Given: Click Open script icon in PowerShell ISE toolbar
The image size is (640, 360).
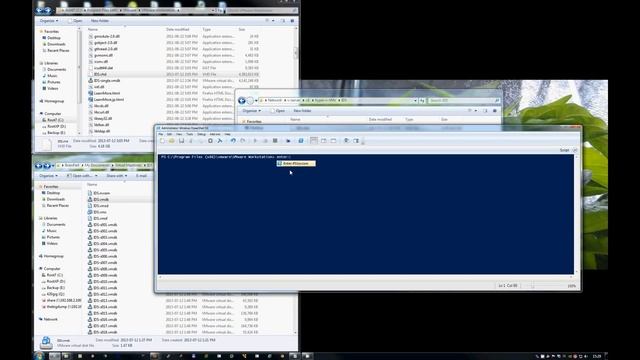Looking at the screenshot, I should pyautogui.click(x=171, y=141).
